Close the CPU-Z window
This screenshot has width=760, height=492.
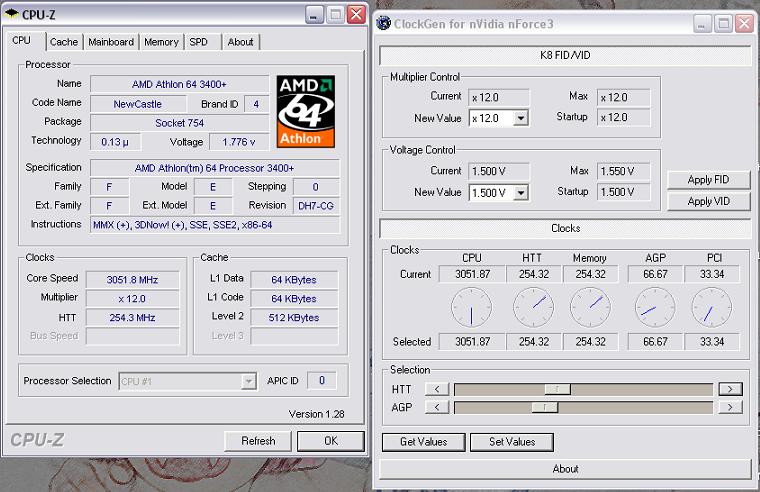(x=356, y=15)
